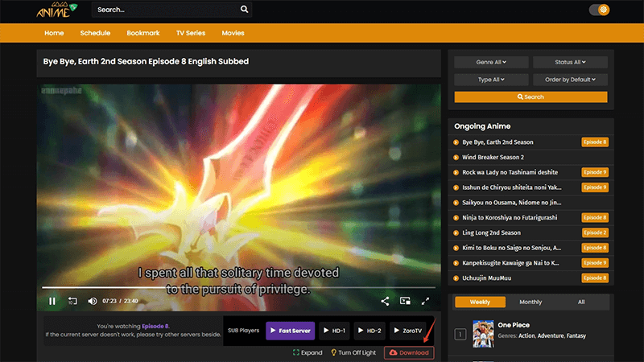This screenshot has width=644, height=362.
Task: Click the Adventure genre link
Action: tap(551, 335)
